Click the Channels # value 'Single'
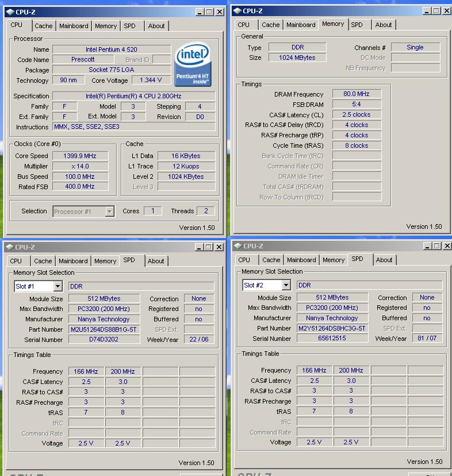452x476 pixels. pos(415,47)
